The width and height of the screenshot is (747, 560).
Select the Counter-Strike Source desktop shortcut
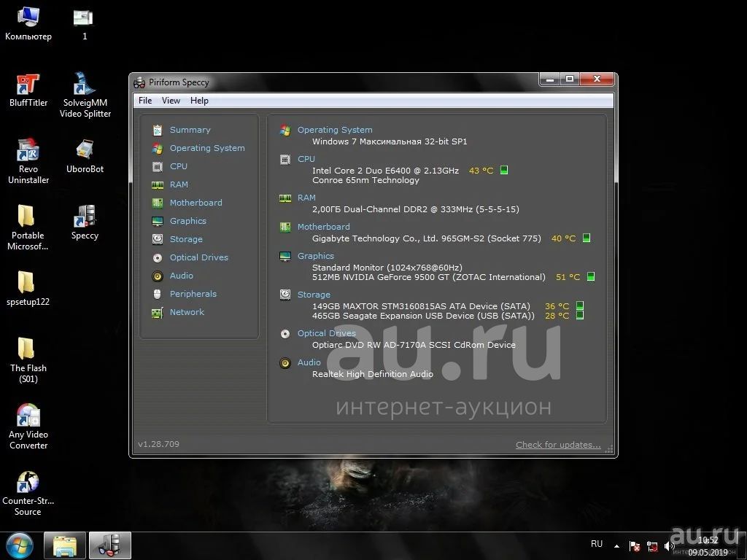tap(28, 494)
